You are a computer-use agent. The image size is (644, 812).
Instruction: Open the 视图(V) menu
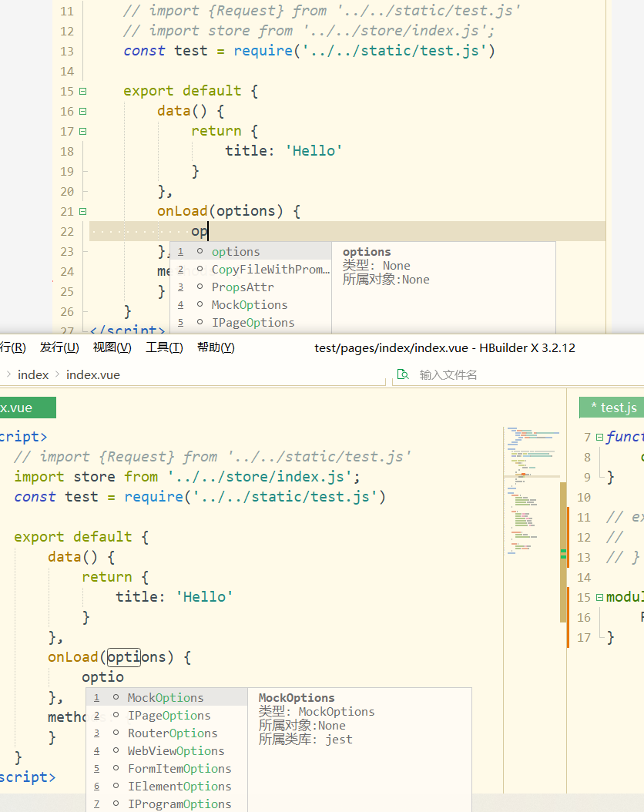(x=112, y=347)
